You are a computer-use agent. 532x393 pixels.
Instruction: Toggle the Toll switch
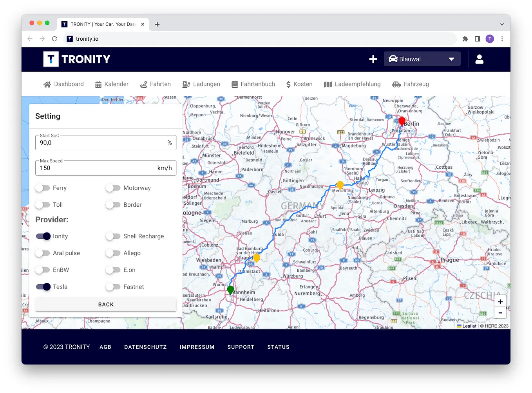[42, 205]
